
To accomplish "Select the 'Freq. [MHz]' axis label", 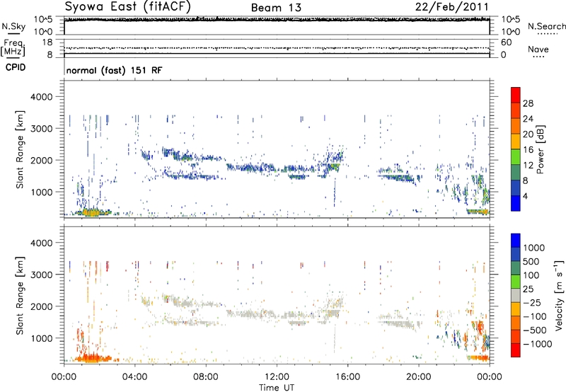I will click(x=13, y=47).
